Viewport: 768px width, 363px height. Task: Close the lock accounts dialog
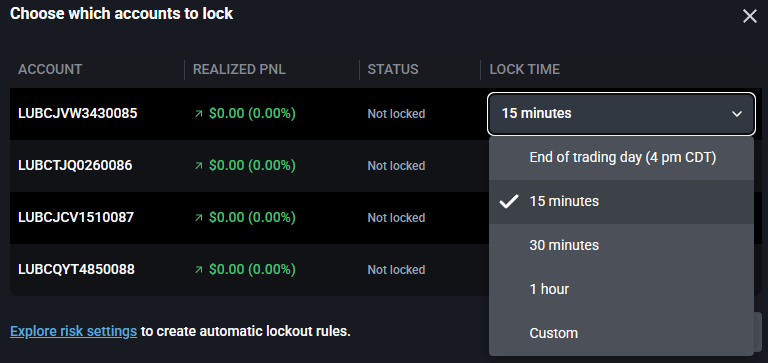[x=749, y=16]
